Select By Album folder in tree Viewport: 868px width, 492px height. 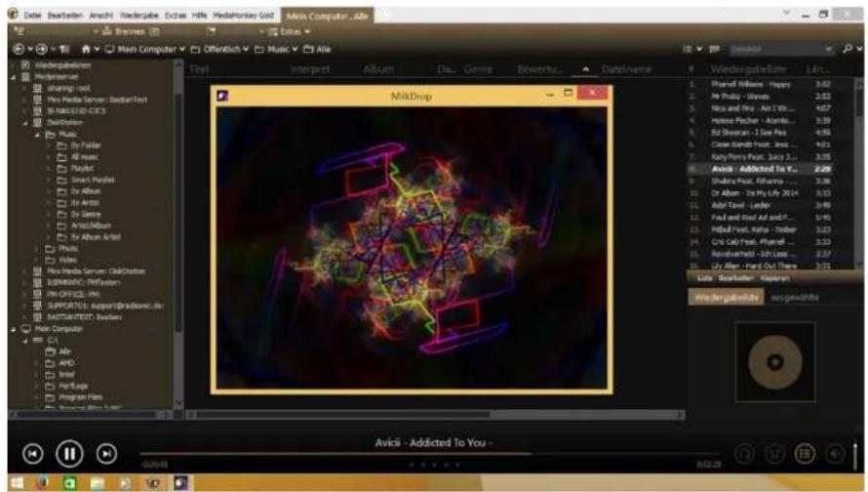pyautogui.click(x=86, y=191)
